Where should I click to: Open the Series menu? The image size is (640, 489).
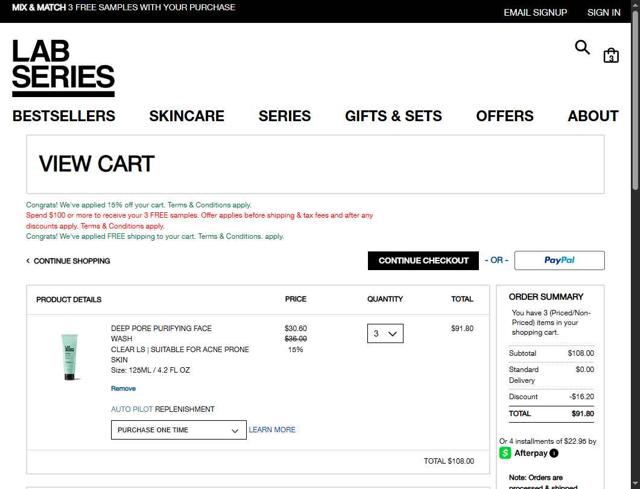click(x=284, y=116)
